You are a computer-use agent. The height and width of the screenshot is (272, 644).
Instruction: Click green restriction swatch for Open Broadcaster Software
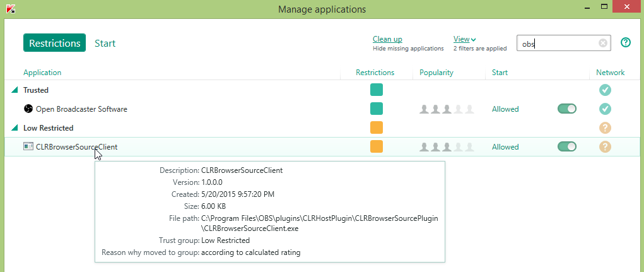pyautogui.click(x=376, y=109)
